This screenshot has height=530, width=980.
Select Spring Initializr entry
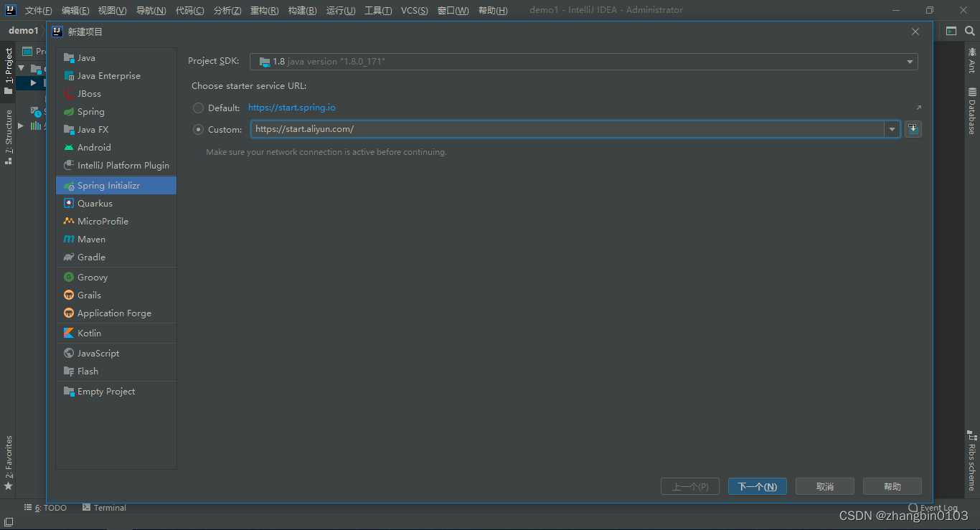(116, 186)
